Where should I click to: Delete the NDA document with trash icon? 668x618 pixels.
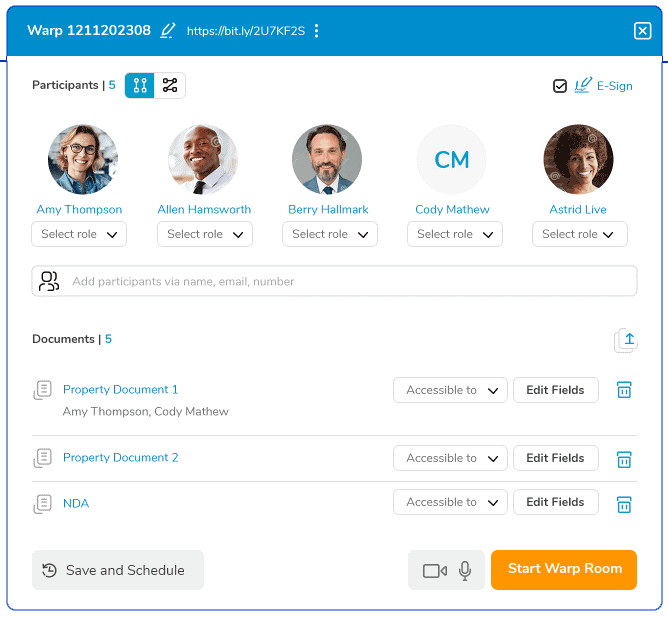pos(624,503)
